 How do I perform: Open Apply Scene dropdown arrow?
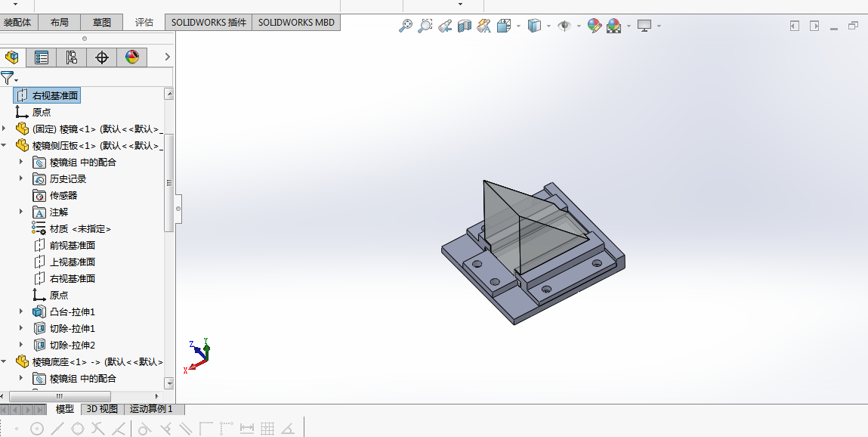pyautogui.click(x=629, y=26)
